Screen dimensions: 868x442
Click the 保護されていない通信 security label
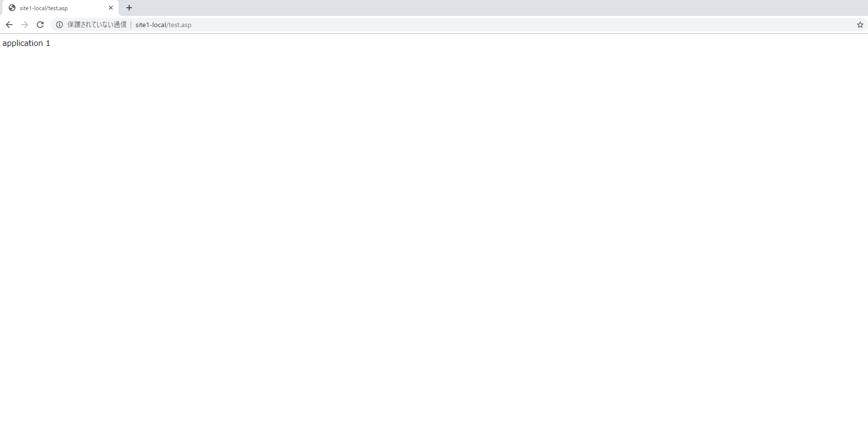pos(97,25)
